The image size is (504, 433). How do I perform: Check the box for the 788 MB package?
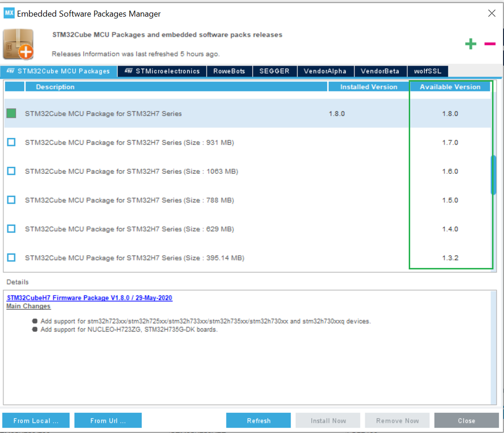coord(11,200)
